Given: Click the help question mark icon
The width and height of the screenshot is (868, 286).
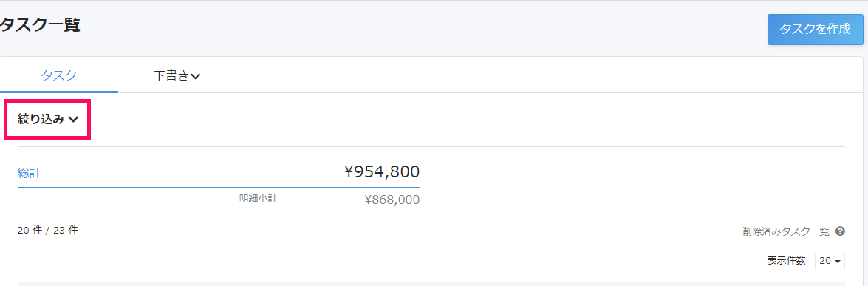Looking at the screenshot, I should (x=840, y=231).
